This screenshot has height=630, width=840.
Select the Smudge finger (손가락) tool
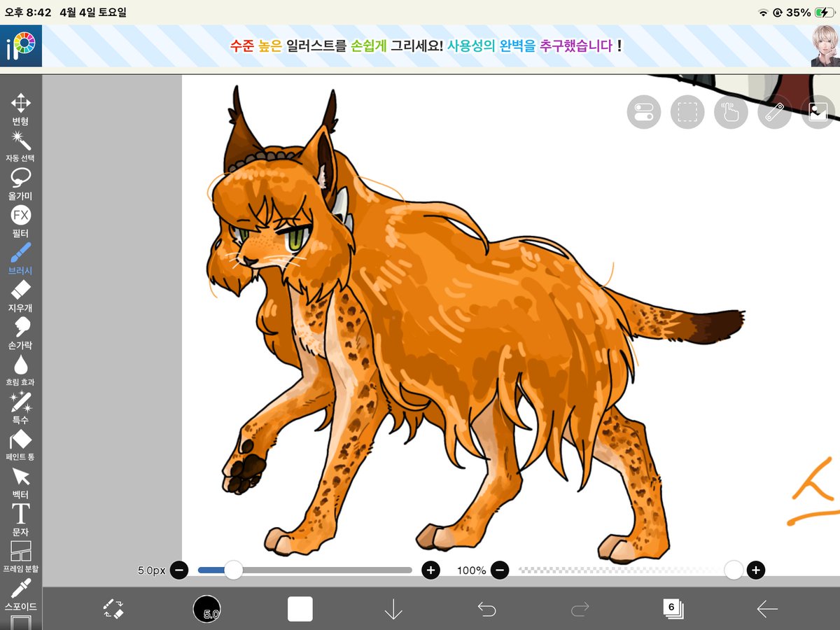pyautogui.click(x=21, y=333)
